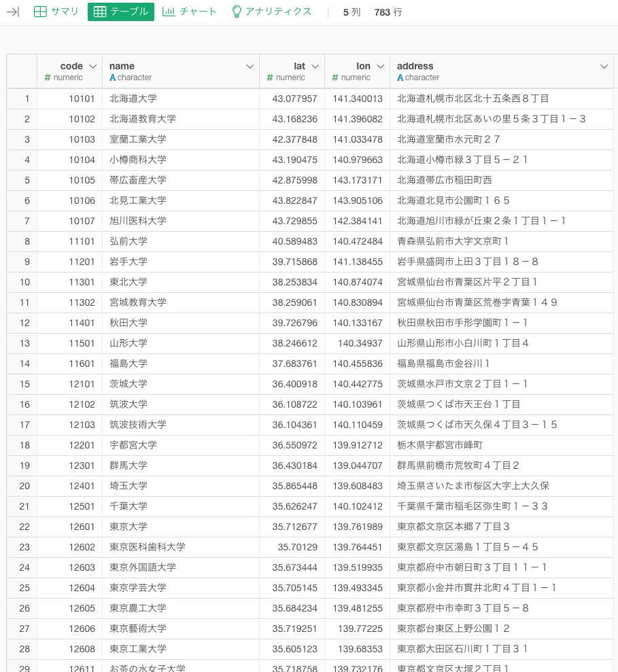Select the cell 室蘭工業大学
Screen dimensions: 618x672
click(181, 139)
